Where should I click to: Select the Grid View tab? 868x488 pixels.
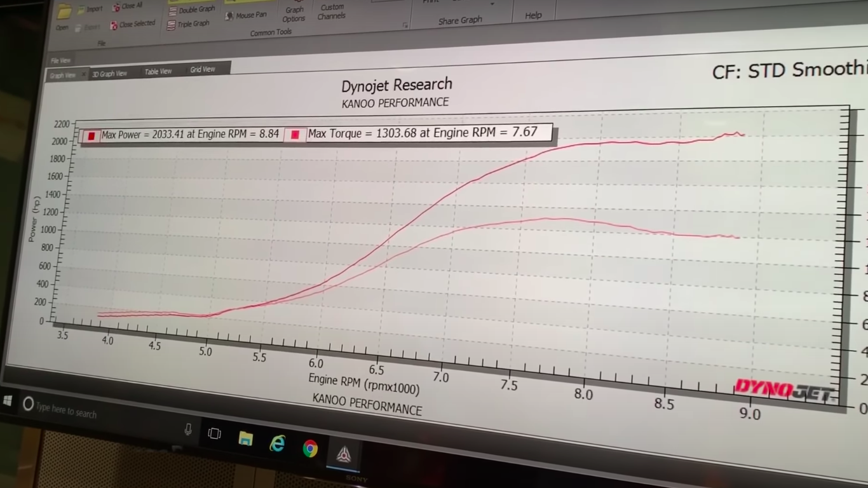(203, 69)
